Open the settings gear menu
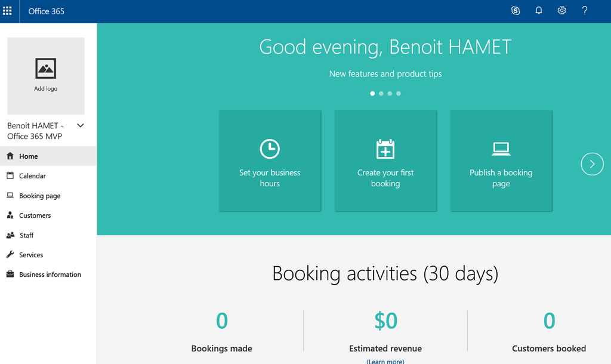Screen dimensions: 611x364 click(x=561, y=11)
